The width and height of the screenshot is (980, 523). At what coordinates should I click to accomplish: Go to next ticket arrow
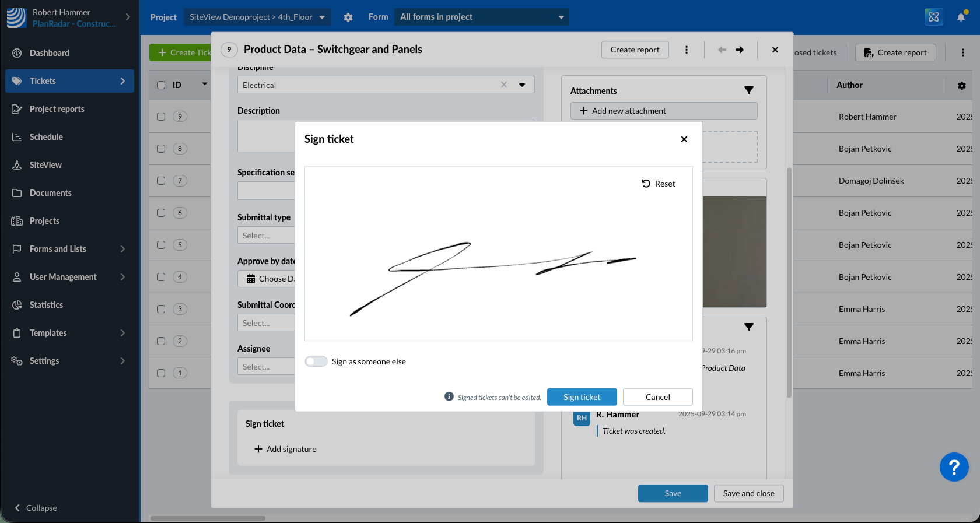[740, 50]
